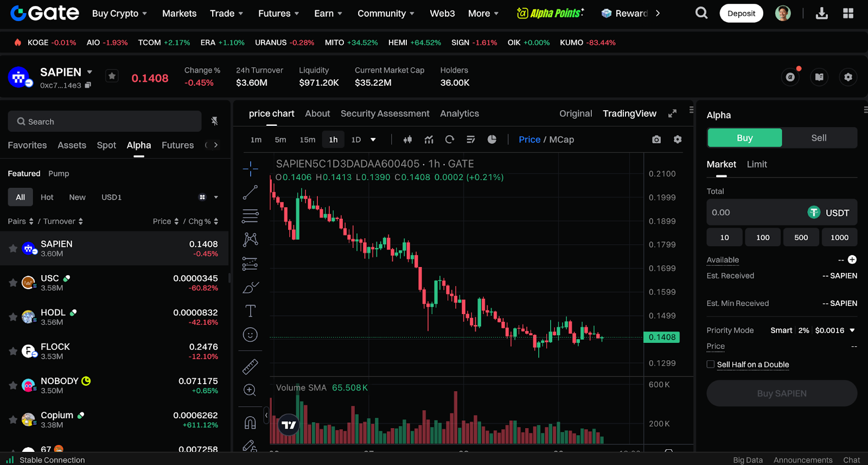
Task: Favorite the Copium pair star
Action: point(13,419)
